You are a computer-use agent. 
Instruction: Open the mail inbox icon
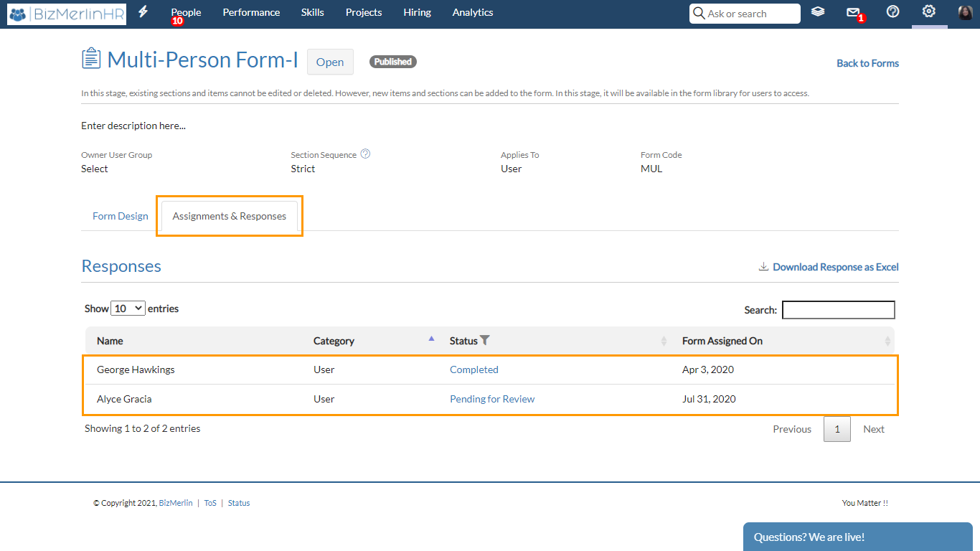(x=853, y=12)
